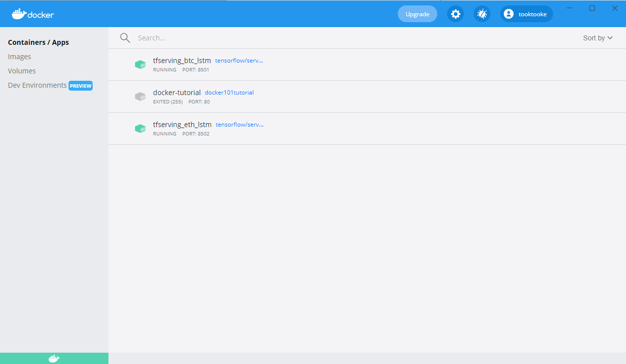Open the Sort by dropdown
Screen dimensions: 626x364
coord(598,38)
